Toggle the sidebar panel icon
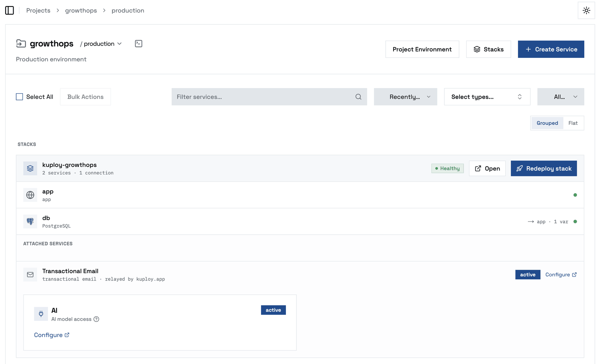602x364 pixels. point(10,11)
